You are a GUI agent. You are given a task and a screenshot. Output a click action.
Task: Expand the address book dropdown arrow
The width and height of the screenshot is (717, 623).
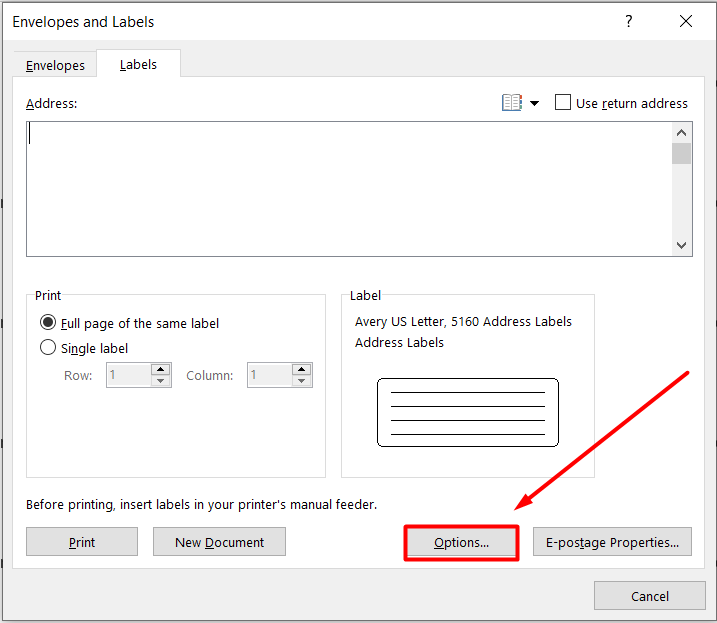point(534,103)
